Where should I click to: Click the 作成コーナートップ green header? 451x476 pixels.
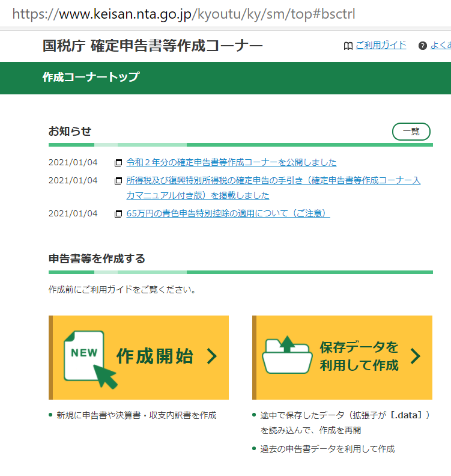pyautogui.click(x=91, y=78)
